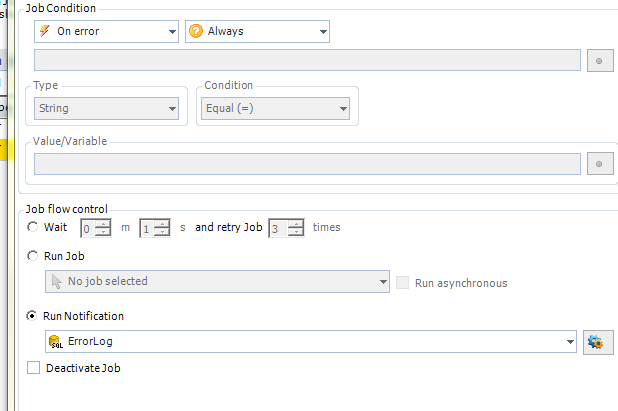618x411 pixels.
Task: Open notification settings gear button beside ErrorLog
Action: coord(596,342)
